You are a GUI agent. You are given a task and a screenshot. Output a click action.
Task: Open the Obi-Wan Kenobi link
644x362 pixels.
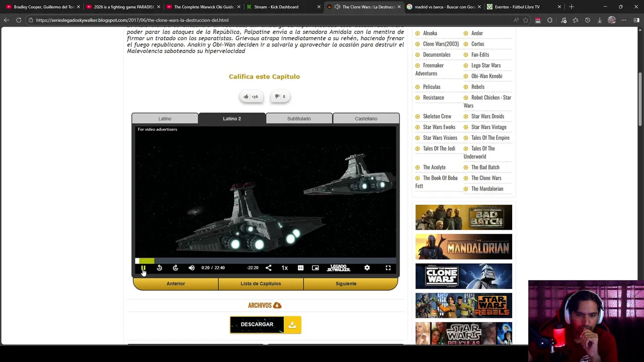pos(487,76)
